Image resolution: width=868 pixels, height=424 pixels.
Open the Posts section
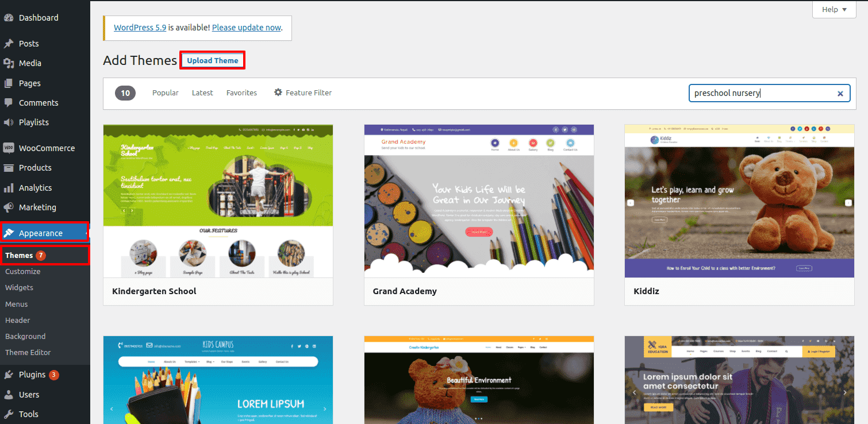27,43
